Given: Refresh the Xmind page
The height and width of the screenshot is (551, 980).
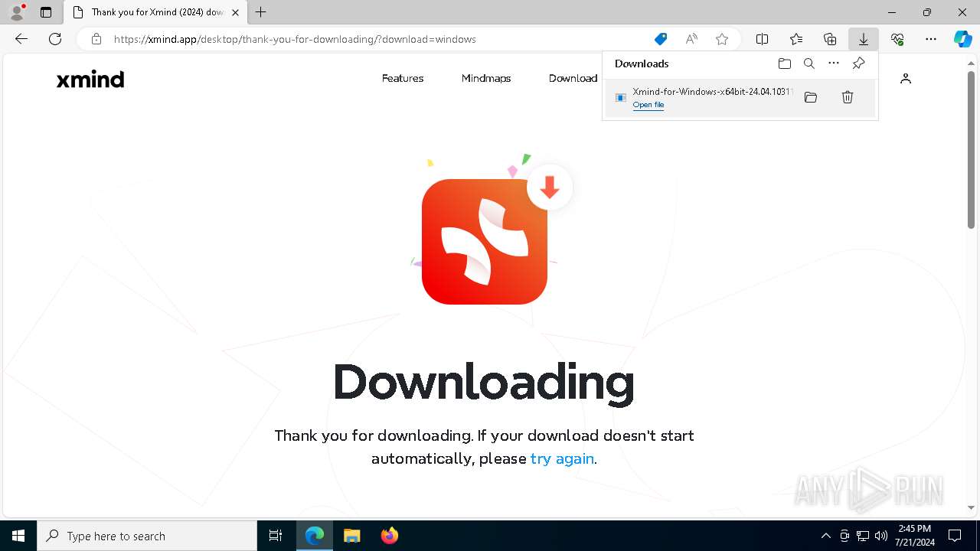Looking at the screenshot, I should coord(55,39).
